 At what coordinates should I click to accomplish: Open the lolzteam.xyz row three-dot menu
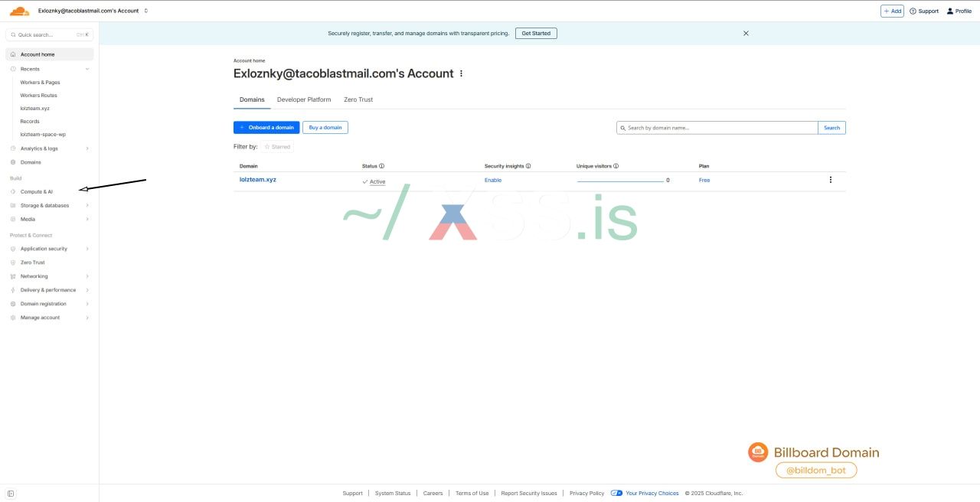coord(831,180)
